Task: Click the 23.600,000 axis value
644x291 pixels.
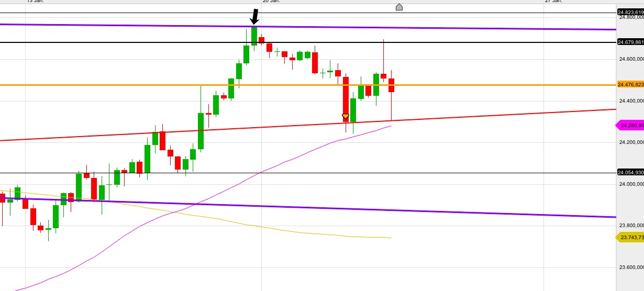Action: click(x=631, y=267)
